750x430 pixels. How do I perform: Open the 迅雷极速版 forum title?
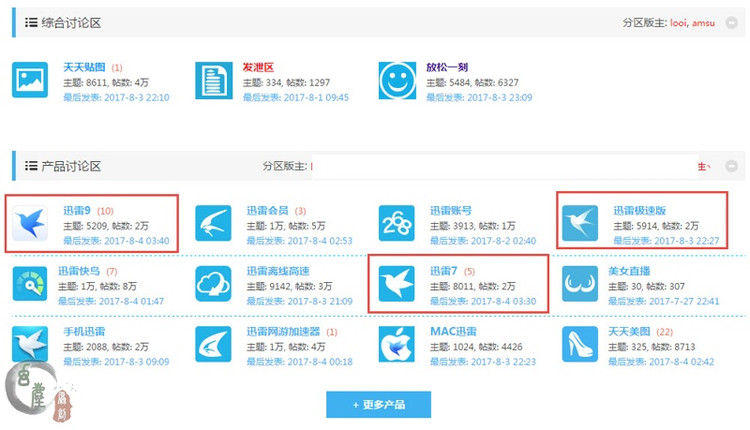pos(640,210)
